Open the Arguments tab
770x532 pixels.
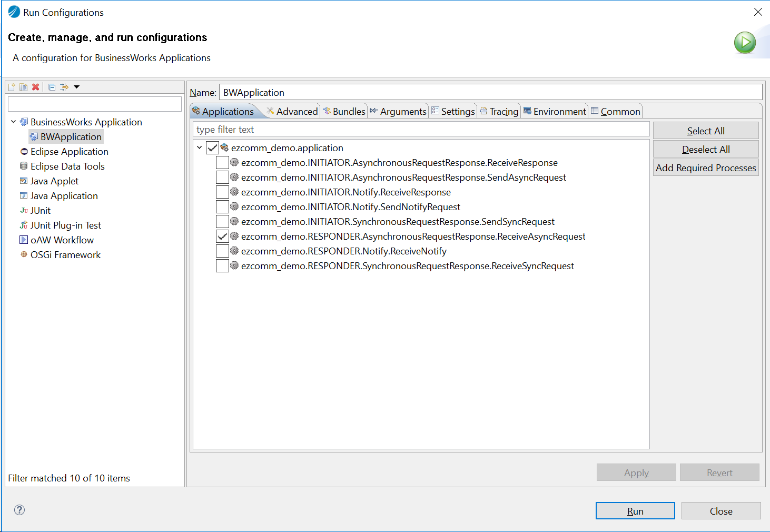tap(398, 111)
